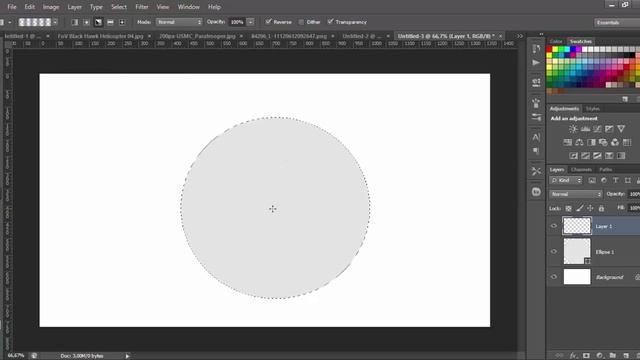This screenshot has height=360, width=640.
Task: Add a Selective Color adjustment
Action: click(609, 156)
